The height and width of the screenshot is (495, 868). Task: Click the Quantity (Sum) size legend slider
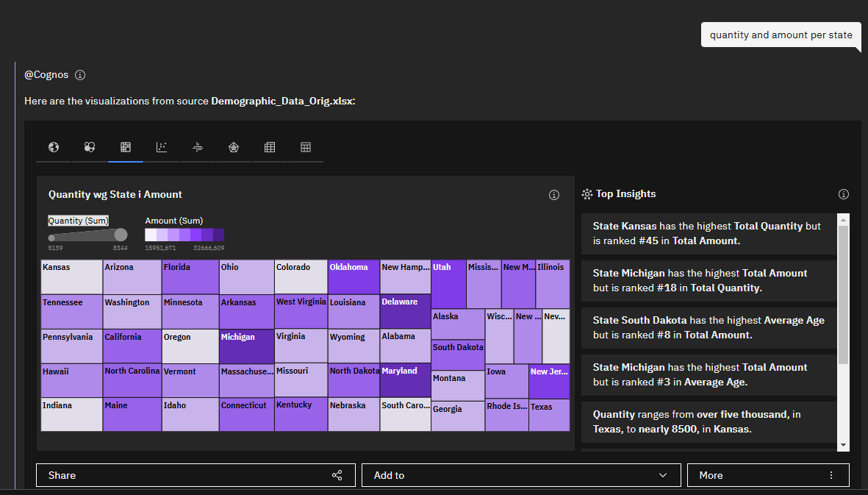point(88,235)
